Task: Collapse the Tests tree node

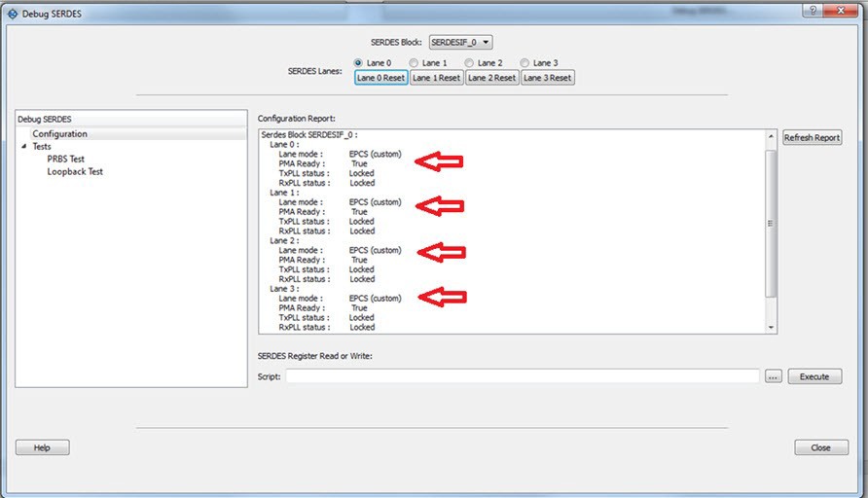Action: [23, 147]
